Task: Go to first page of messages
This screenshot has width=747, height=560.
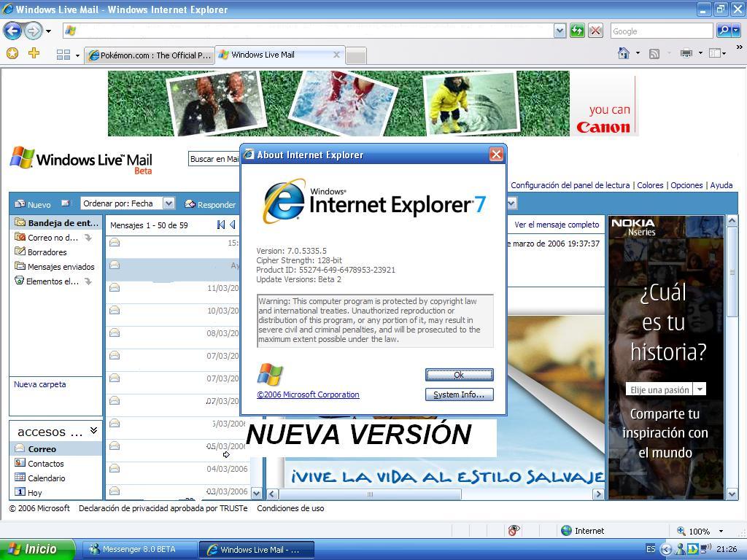Action: [221, 225]
